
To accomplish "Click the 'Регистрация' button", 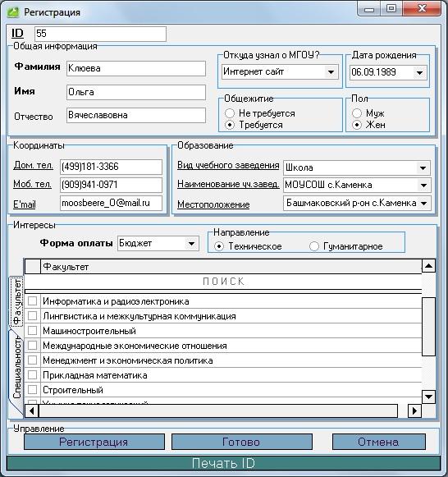I will click(94, 442).
